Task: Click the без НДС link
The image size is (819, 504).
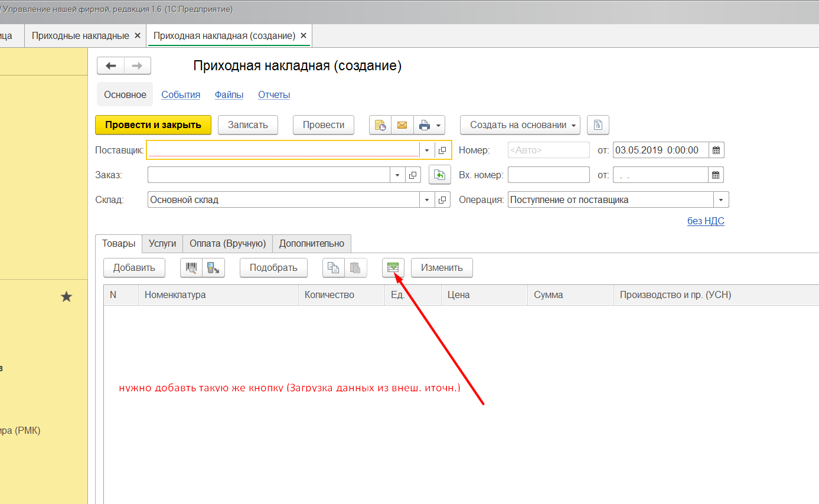Action: 706,221
